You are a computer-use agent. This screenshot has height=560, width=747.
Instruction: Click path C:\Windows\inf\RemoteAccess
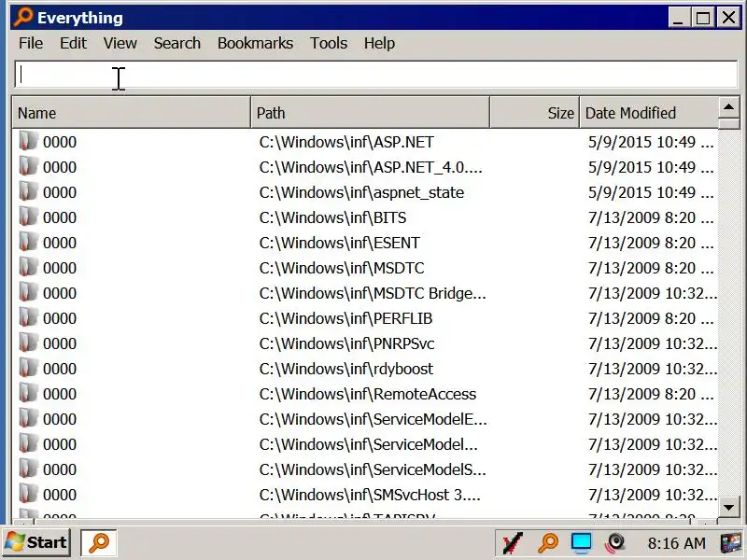coord(368,394)
